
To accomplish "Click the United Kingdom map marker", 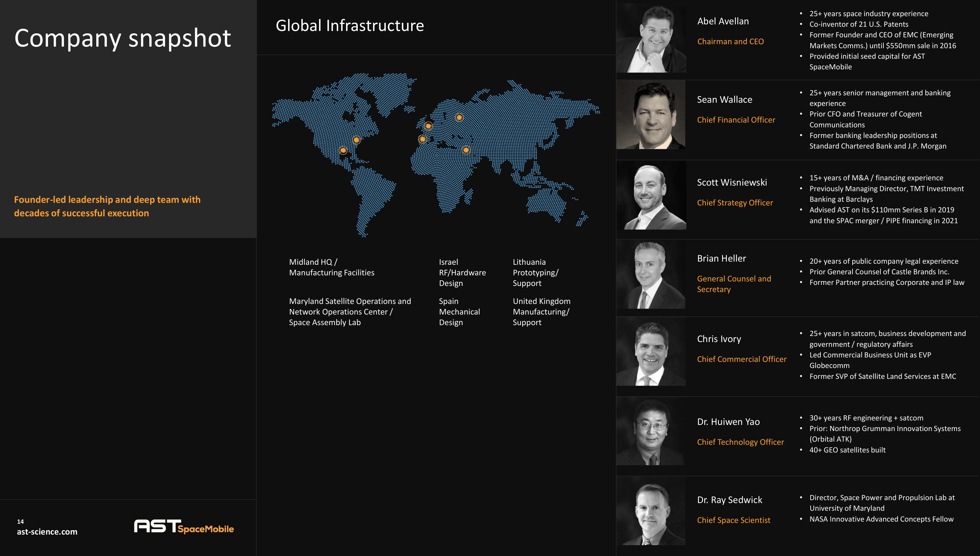I will click(428, 126).
